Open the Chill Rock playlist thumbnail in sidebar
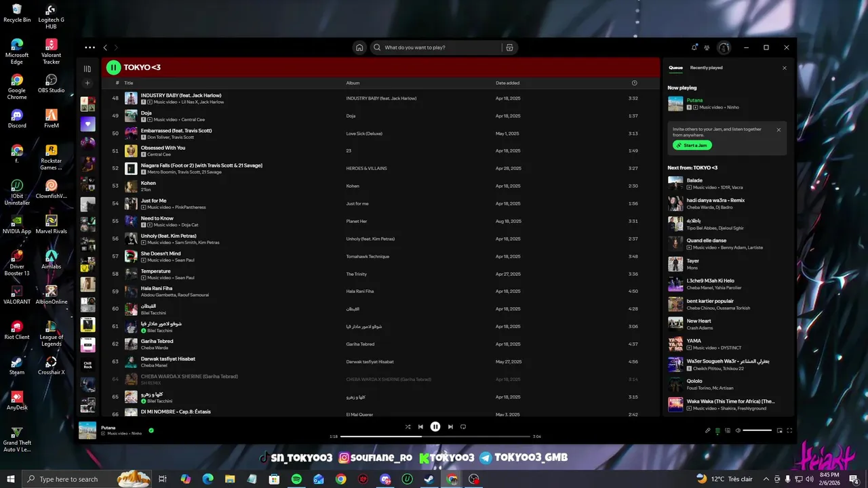 click(87, 365)
